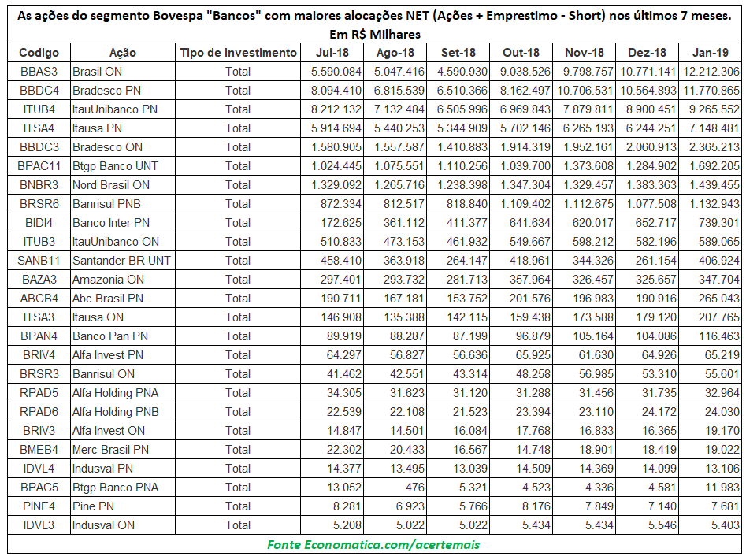Select the Ação column header

coord(123,53)
